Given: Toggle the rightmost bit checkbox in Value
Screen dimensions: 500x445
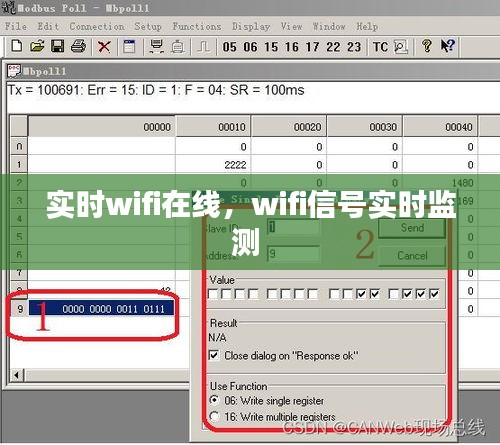Looking at the screenshot, I should 434,294.
